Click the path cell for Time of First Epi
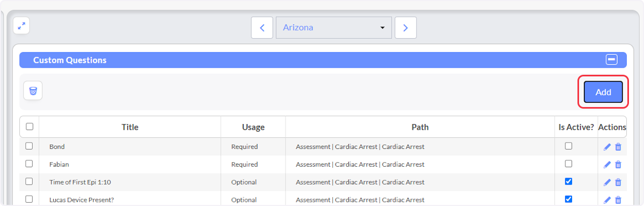This screenshot has height=206, width=644. pos(420,182)
